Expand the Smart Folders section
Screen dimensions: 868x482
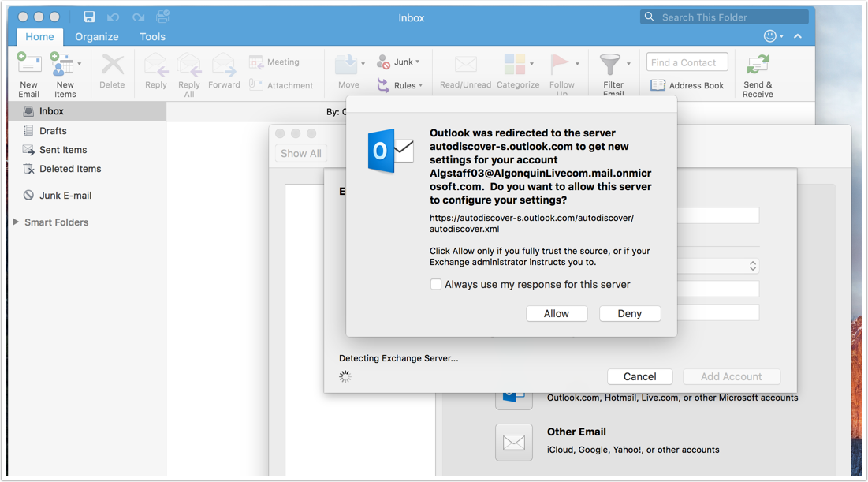coord(16,222)
